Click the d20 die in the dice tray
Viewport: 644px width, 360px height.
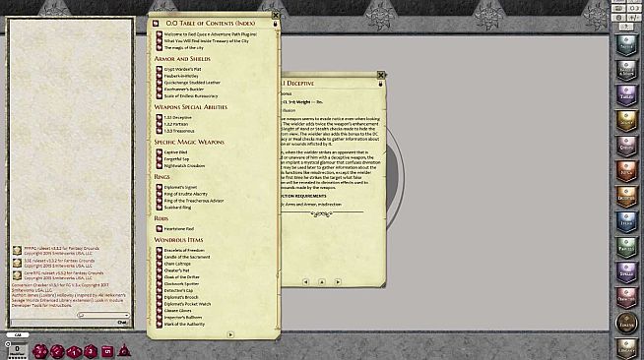[x=40, y=351]
